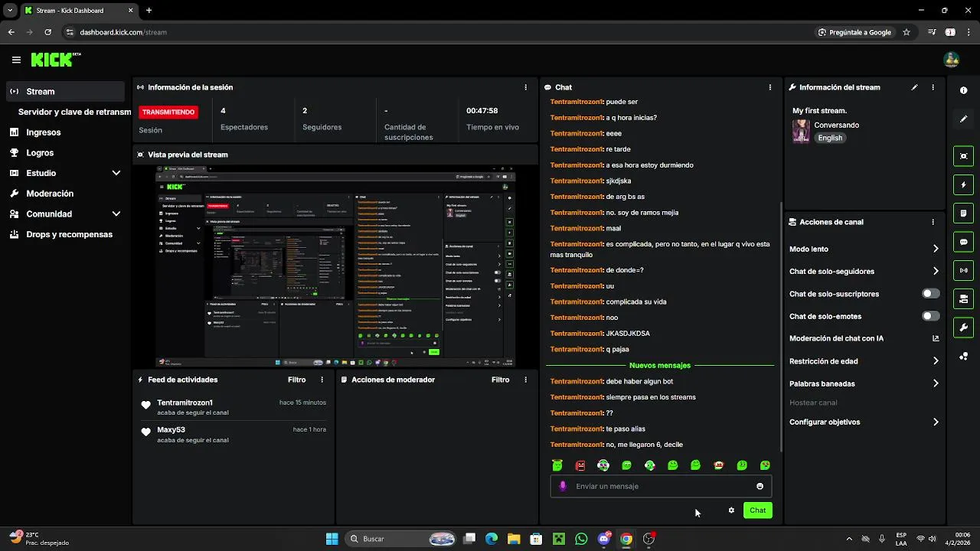Expand Modo lento options

936,249
